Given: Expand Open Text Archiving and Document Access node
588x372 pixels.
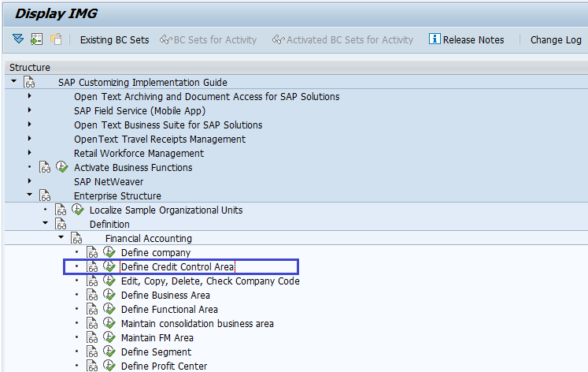Looking at the screenshot, I should click(30, 96).
